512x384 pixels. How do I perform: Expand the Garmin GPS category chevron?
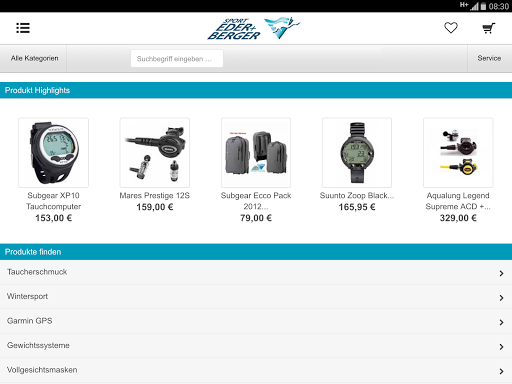click(x=501, y=322)
